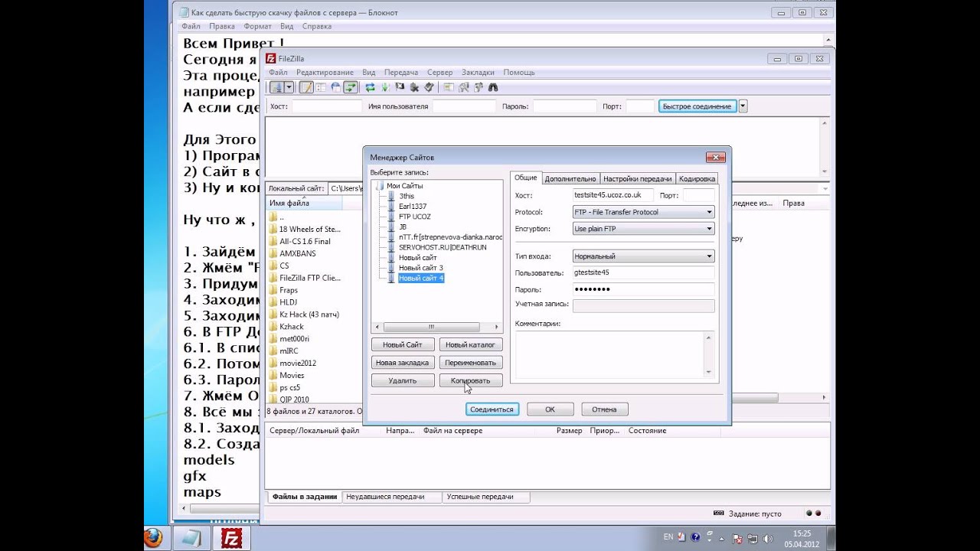The height and width of the screenshot is (551, 980).
Task: Open Site Manager from FileZilla toolbar
Action: tap(277, 87)
